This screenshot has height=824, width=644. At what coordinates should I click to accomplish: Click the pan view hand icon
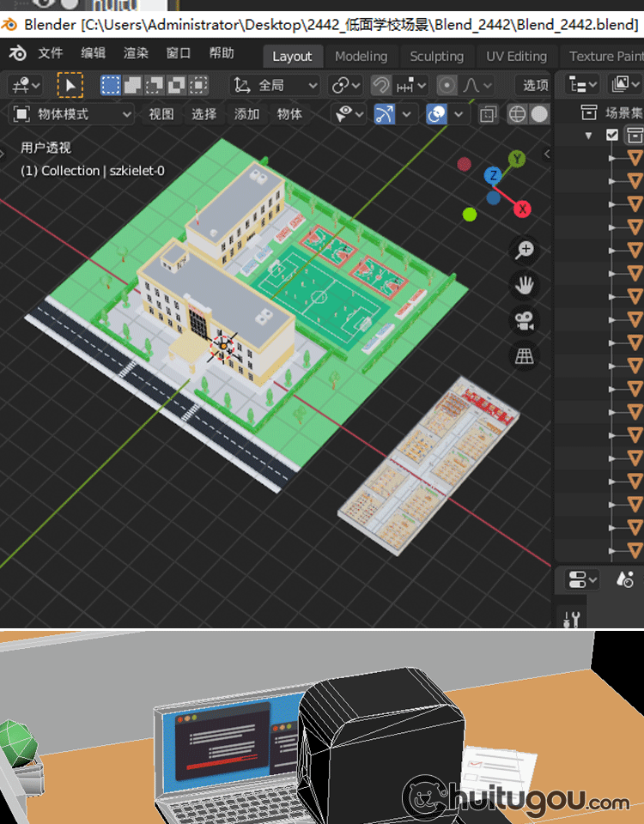click(x=524, y=285)
